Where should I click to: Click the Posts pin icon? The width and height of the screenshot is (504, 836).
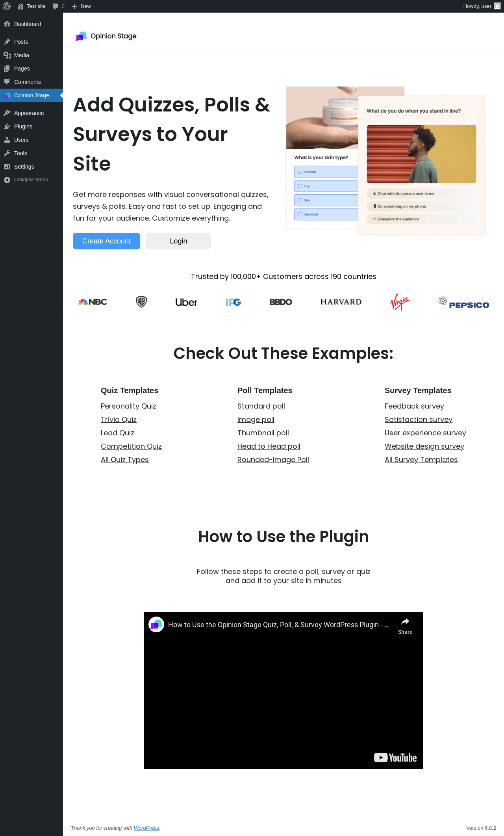(7, 42)
